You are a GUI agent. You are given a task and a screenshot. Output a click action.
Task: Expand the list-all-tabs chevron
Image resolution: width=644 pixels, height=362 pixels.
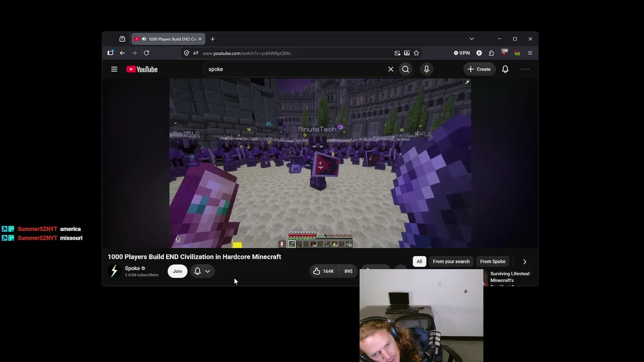coord(471,39)
